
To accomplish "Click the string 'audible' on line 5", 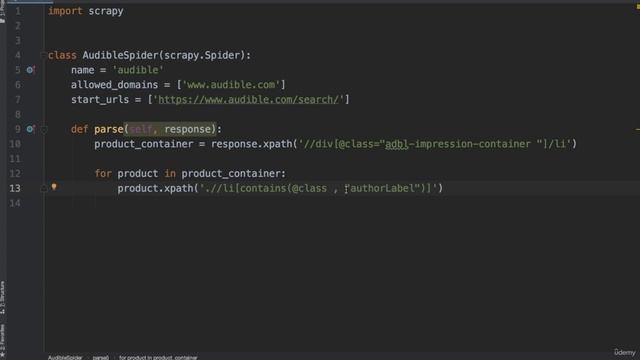I will coord(138,70).
